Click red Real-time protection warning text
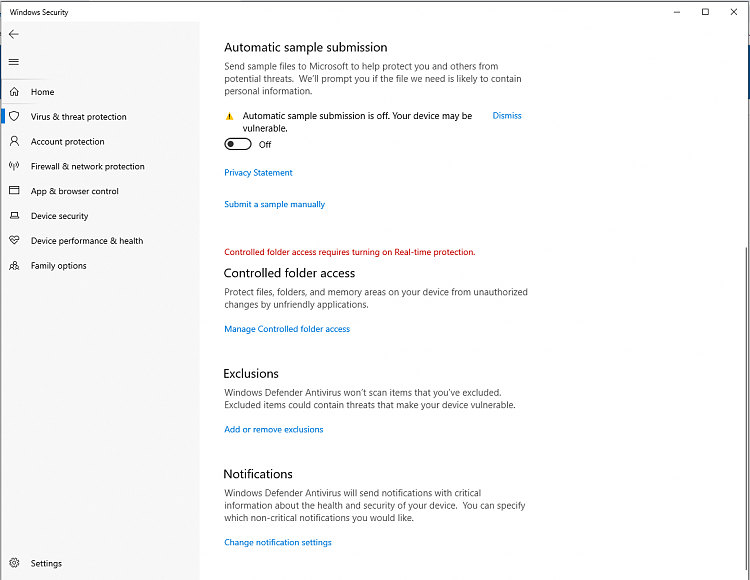This screenshot has height=580, width=750. point(350,252)
